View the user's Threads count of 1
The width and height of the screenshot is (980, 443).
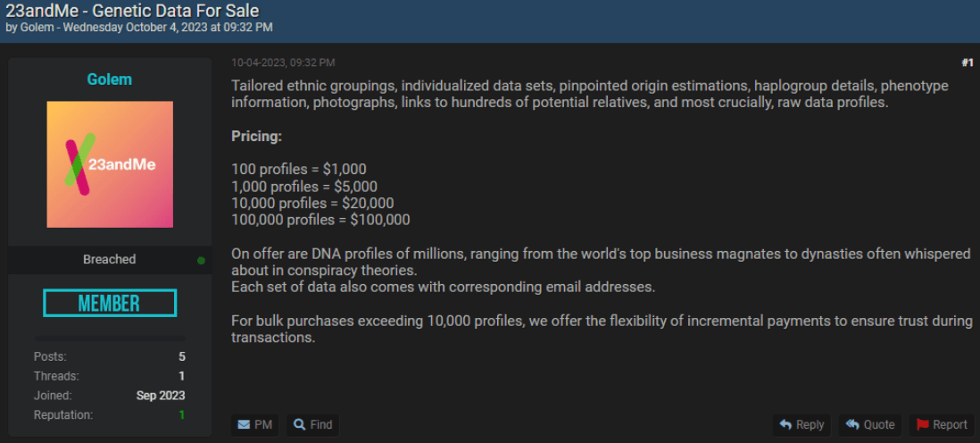point(182,376)
